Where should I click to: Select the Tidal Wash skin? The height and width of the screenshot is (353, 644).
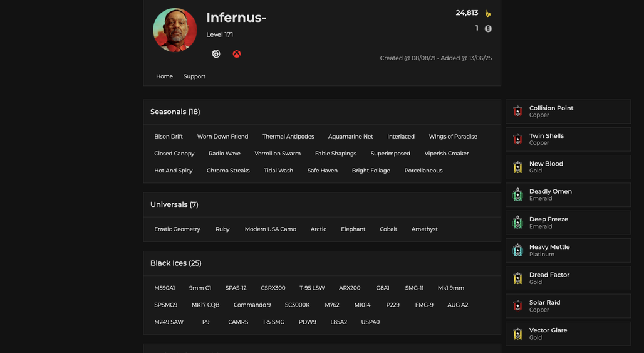(x=279, y=171)
